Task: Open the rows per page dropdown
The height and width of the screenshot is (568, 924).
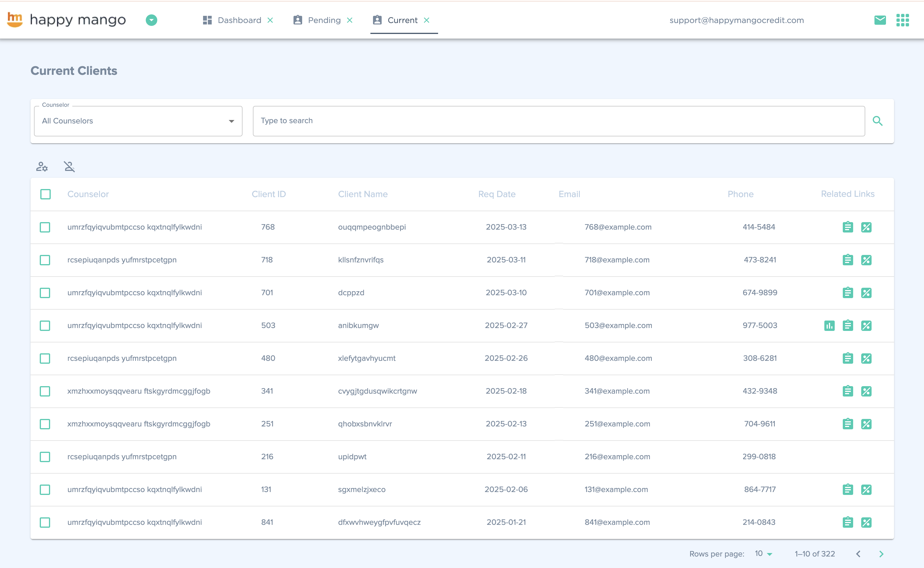Action: pos(763,554)
